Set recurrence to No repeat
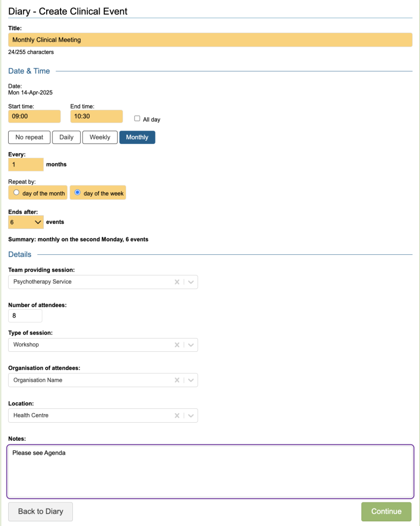The height and width of the screenshot is (526, 420). [x=29, y=137]
